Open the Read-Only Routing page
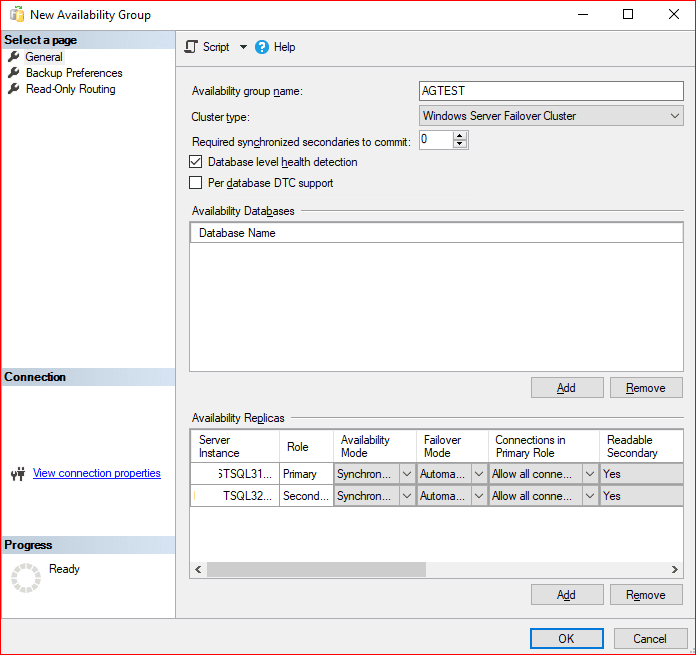 [70, 89]
